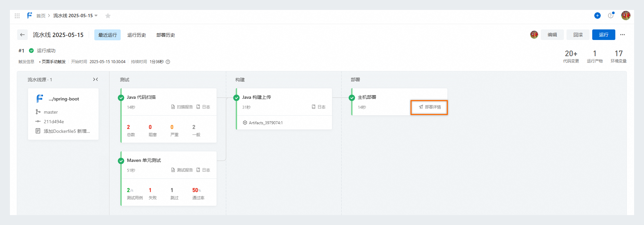Go back using the left arrow

point(22,35)
